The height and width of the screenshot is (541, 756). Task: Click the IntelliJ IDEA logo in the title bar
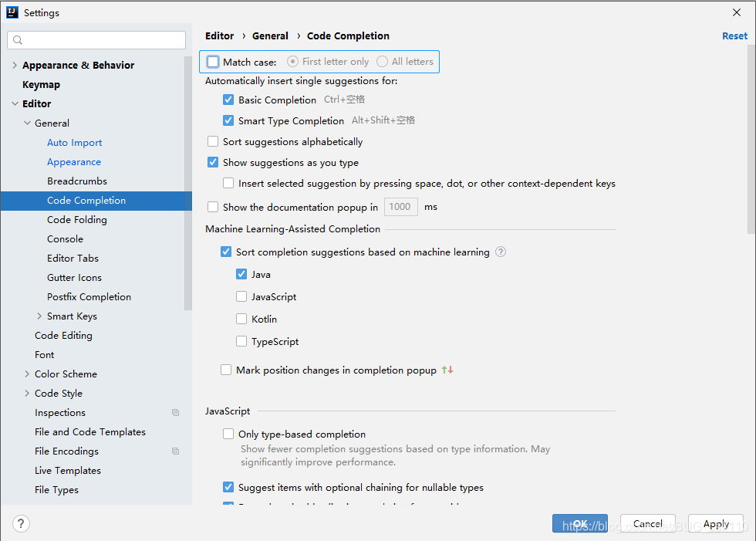pyautogui.click(x=12, y=12)
